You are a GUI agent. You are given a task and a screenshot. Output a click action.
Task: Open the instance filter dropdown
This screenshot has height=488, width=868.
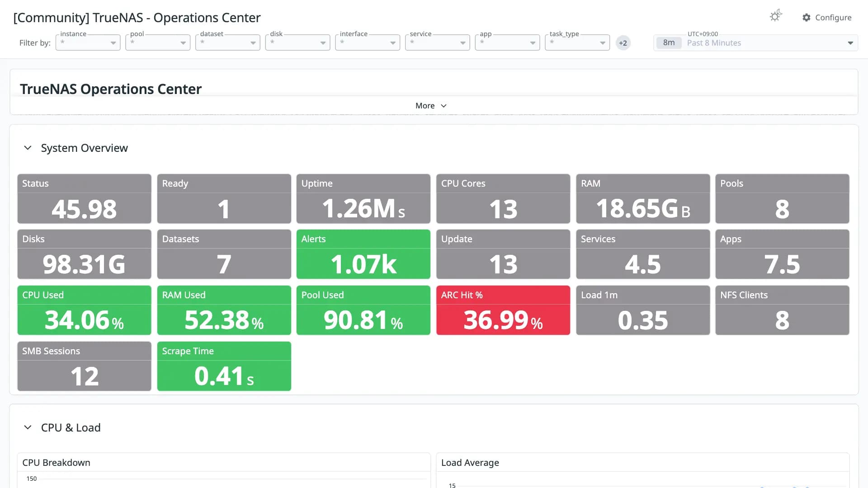point(88,42)
